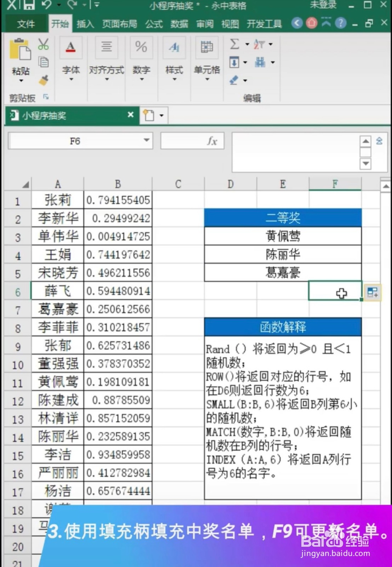
Task: Switch to the 插入 ribbon tab
Action: pos(85,24)
